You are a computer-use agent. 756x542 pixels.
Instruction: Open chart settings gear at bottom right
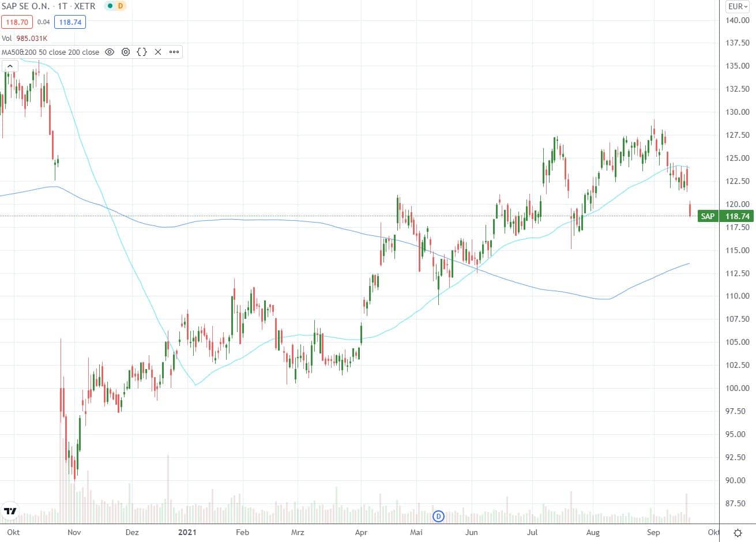738,532
